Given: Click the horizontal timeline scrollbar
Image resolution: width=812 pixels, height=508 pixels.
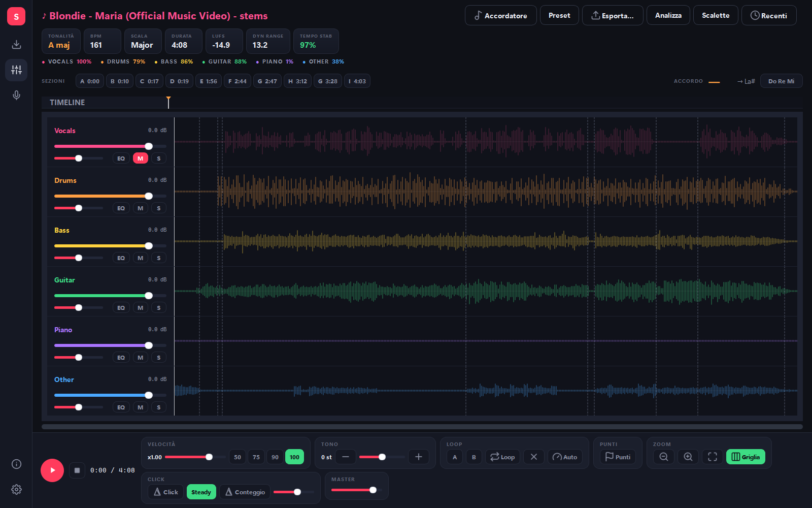Looking at the screenshot, I should pos(422,427).
